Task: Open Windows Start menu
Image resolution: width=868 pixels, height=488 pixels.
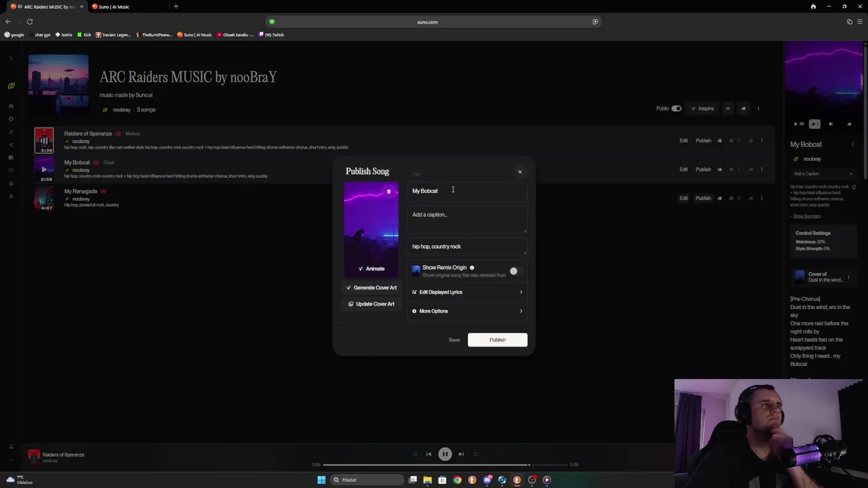Action: pyautogui.click(x=321, y=480)
